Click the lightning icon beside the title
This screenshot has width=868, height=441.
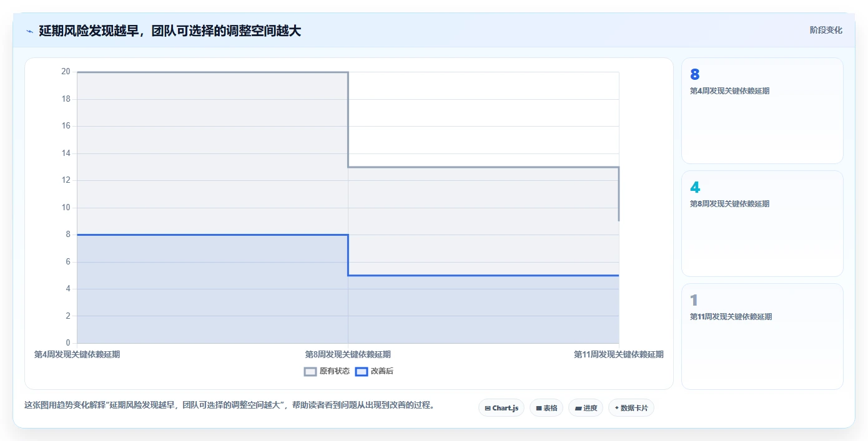[x=29, y=31]
